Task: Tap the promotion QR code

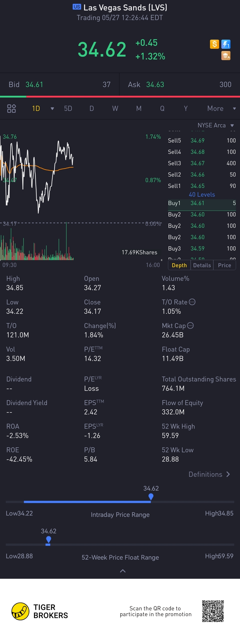Action: click(x=213, y=611)
